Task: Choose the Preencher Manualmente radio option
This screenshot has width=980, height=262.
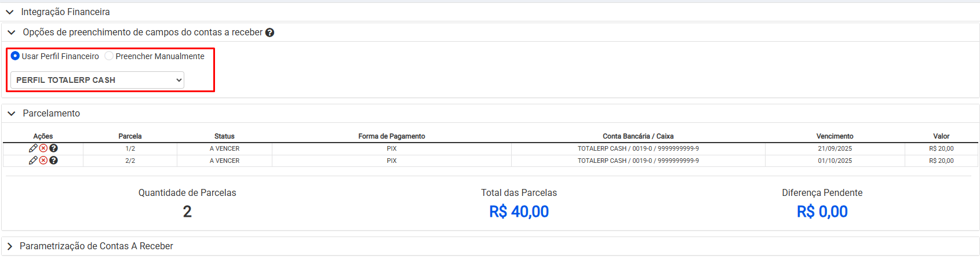Action: [x=109, y=56]
